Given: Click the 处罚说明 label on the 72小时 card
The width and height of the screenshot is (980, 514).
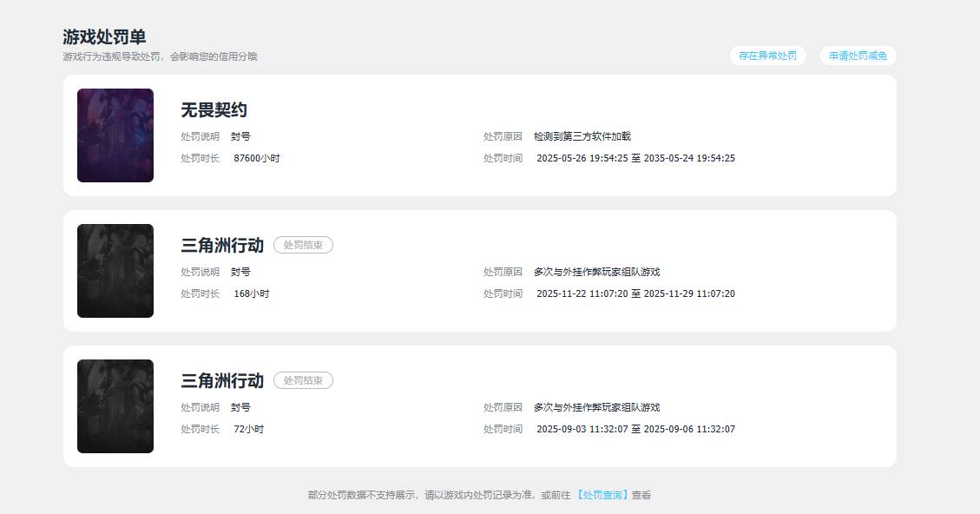Looking at the screenshot, I should (200, 407).
